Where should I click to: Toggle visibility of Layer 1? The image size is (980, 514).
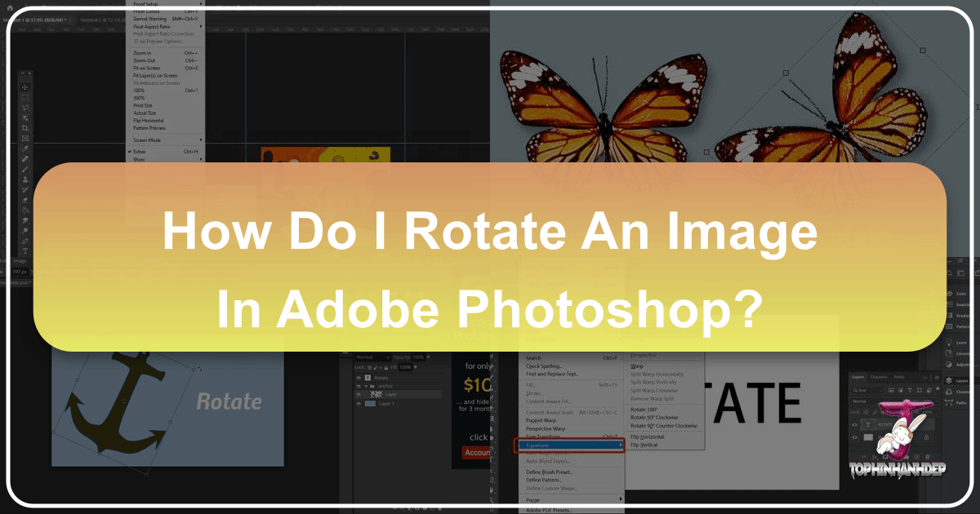[360, 404]
